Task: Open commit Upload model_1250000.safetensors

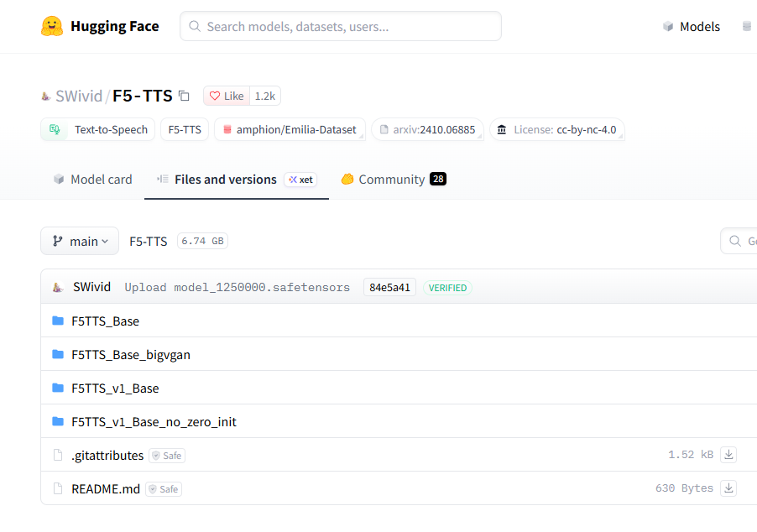Action: (x=237, y=287)
